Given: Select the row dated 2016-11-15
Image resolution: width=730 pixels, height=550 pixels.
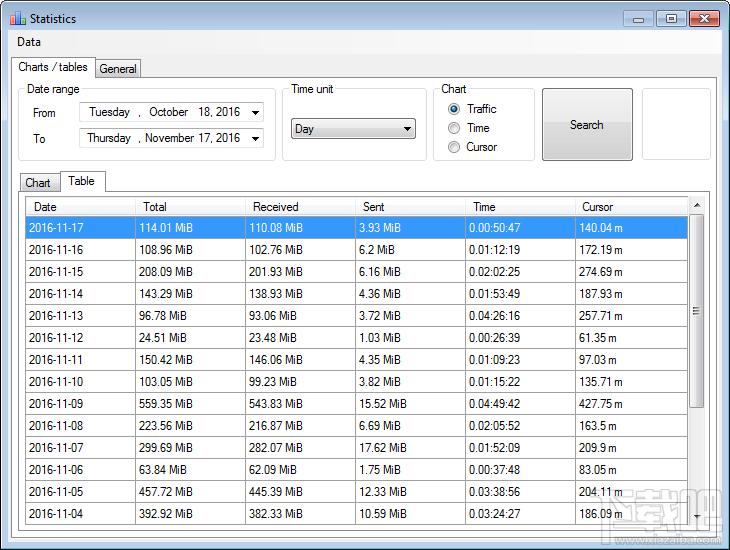Looking at the screenshot, I should pos(357,272).
